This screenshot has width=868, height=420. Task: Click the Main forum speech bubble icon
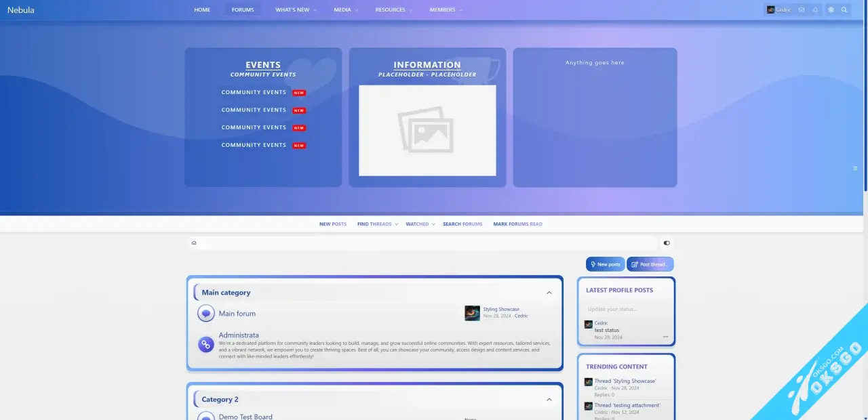coord(206,314)
